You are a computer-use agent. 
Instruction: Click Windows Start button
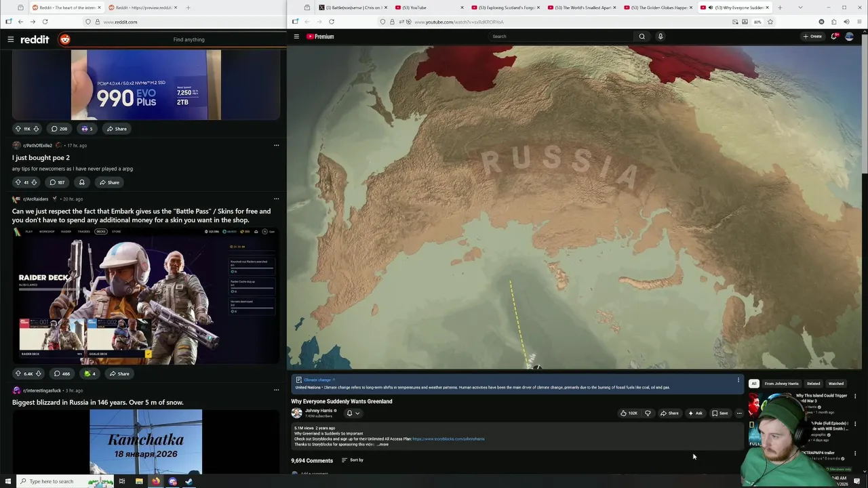[x=8, y=481]
